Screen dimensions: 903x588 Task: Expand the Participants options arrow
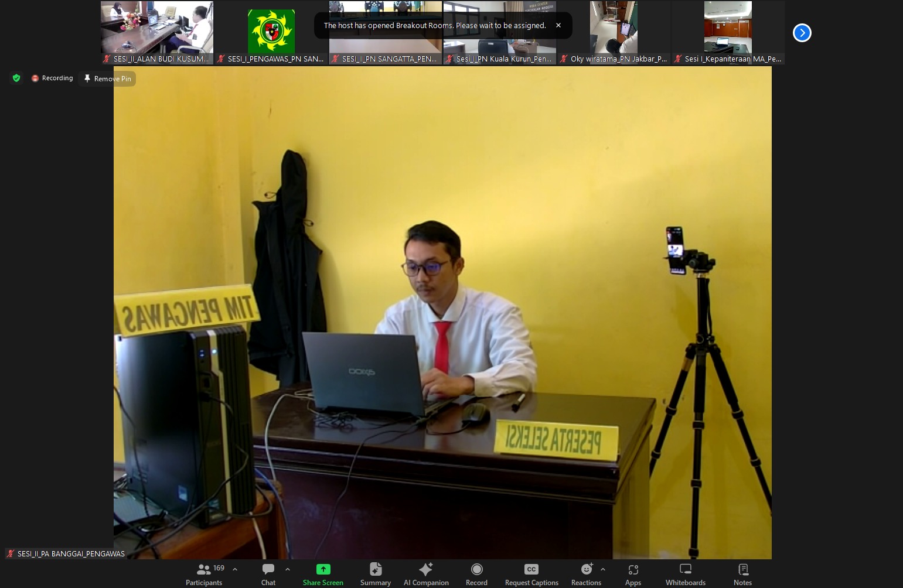click(x=235, y=569)
